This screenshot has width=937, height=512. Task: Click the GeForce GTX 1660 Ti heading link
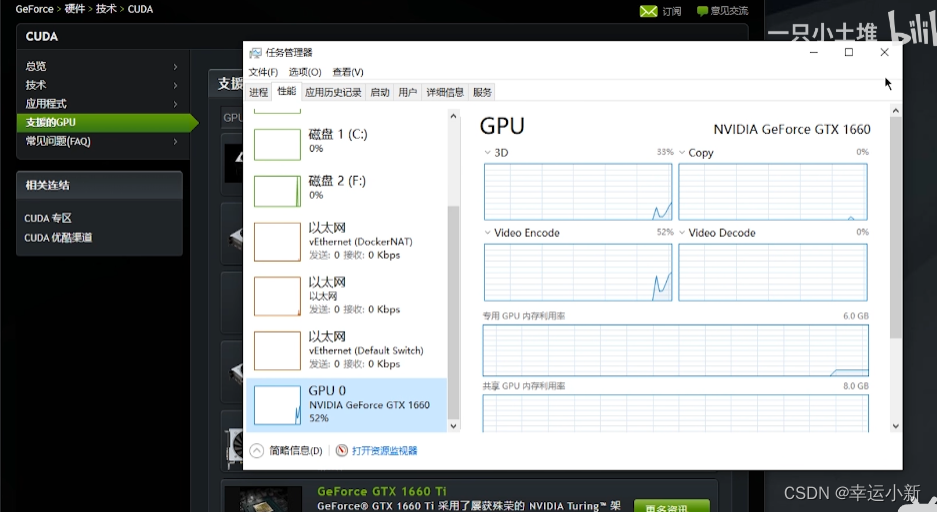pyautogui.click(x=382, y=491)
